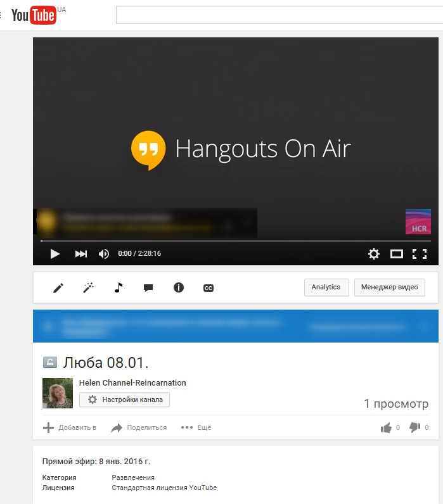Open Analytics for this video

pyautogui.click(x=326, y=287)
